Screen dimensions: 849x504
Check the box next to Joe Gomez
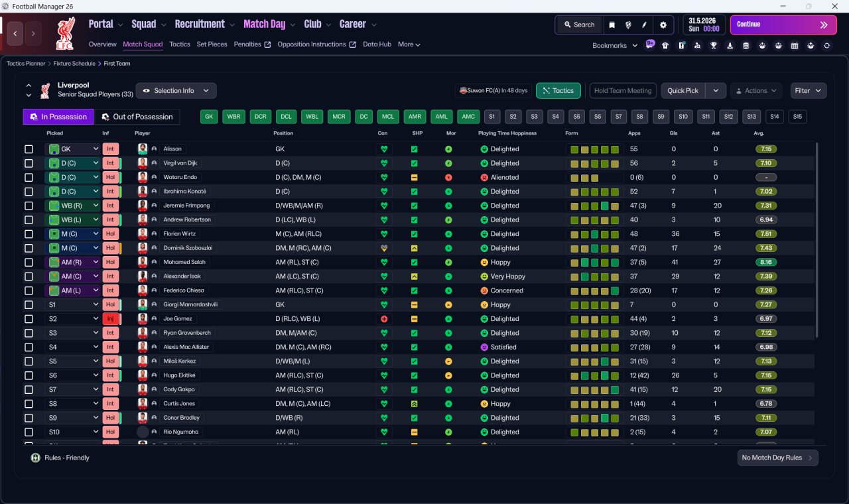pyautogui.click(x=29, y=319)
